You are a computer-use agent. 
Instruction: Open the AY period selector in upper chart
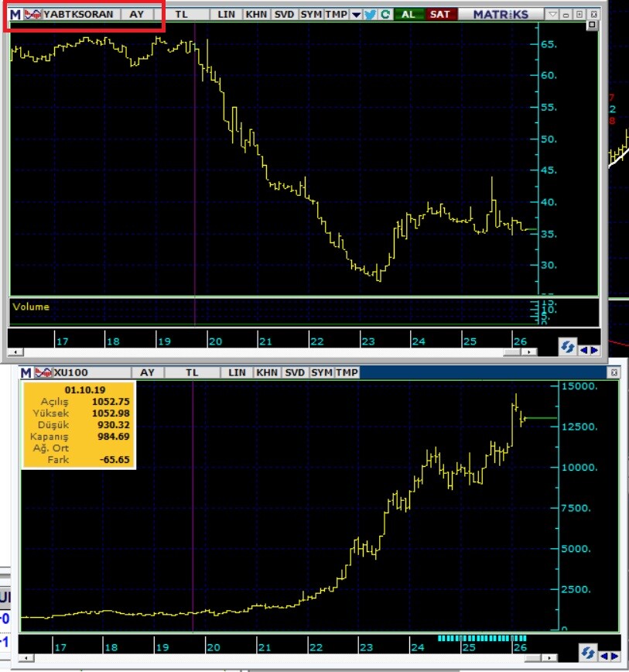click(x=137, y=14)
